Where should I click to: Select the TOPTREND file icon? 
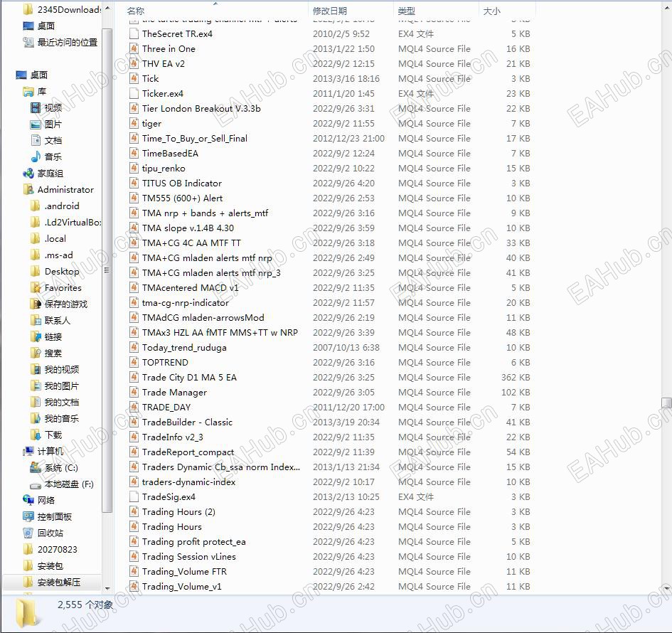pyautogui.click(x=134, y=362)
